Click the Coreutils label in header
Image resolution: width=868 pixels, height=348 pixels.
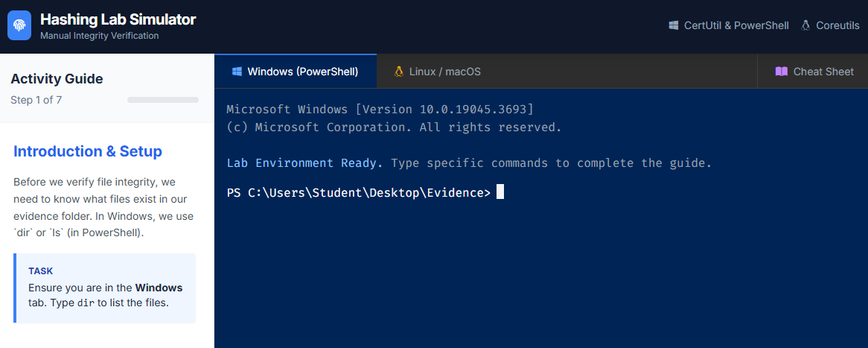click(x=837, y=25)
